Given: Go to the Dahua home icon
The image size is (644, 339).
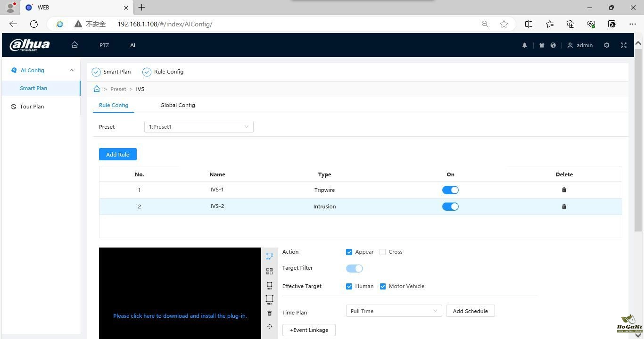Looking at the screenshot, I should (x=74, y=45).
